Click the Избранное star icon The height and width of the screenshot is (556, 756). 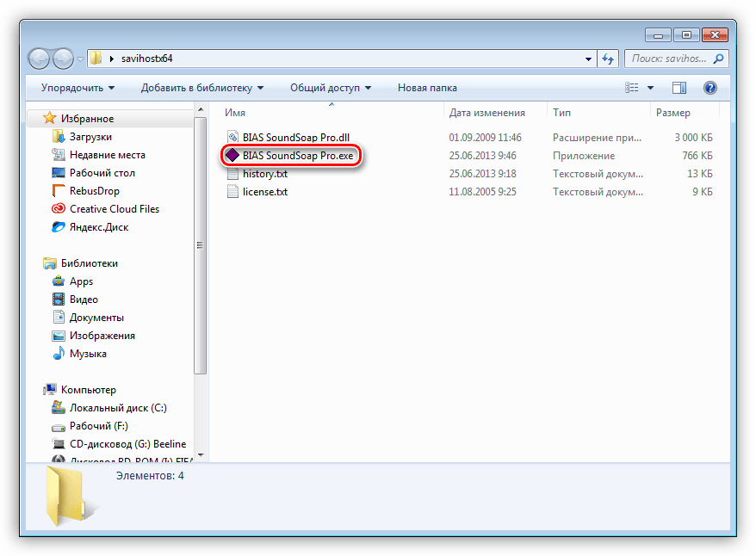[50, 118]
